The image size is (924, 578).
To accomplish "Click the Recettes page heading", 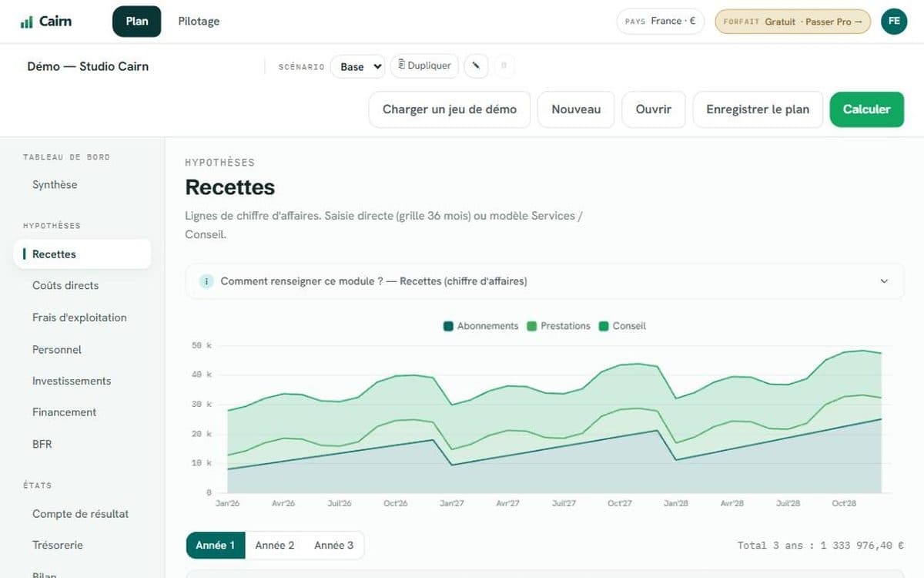I will point(230,187).
